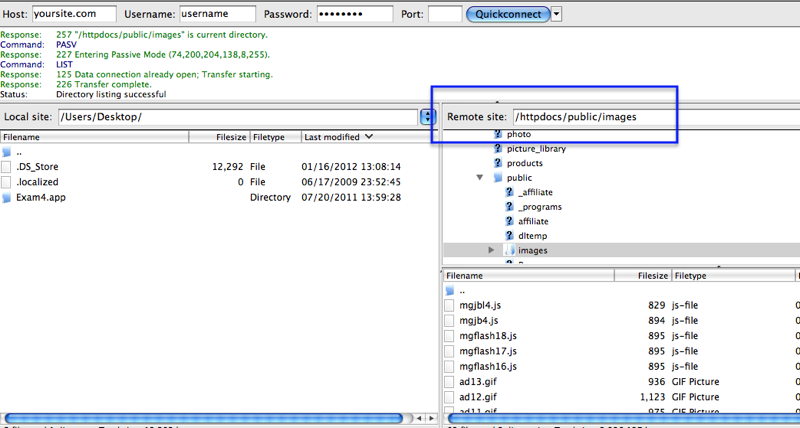Click the mgflash17.js file icon
800x428 pixels.
(449, 351)
